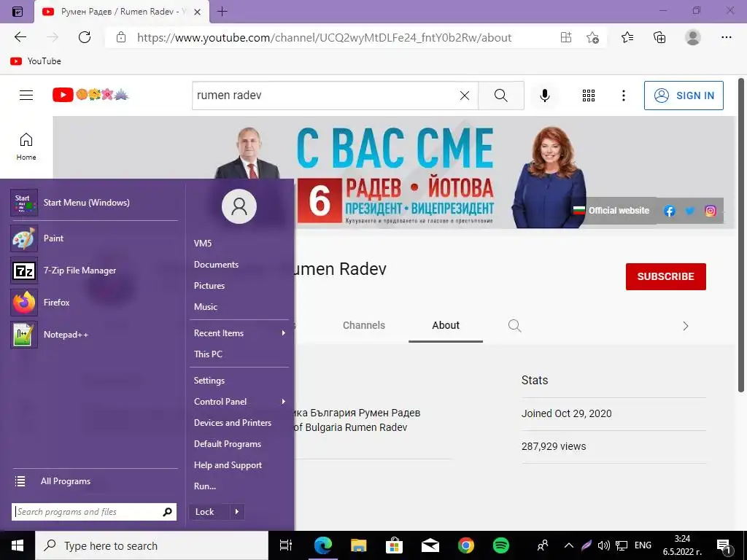Click the Lock button

(209, 512)
